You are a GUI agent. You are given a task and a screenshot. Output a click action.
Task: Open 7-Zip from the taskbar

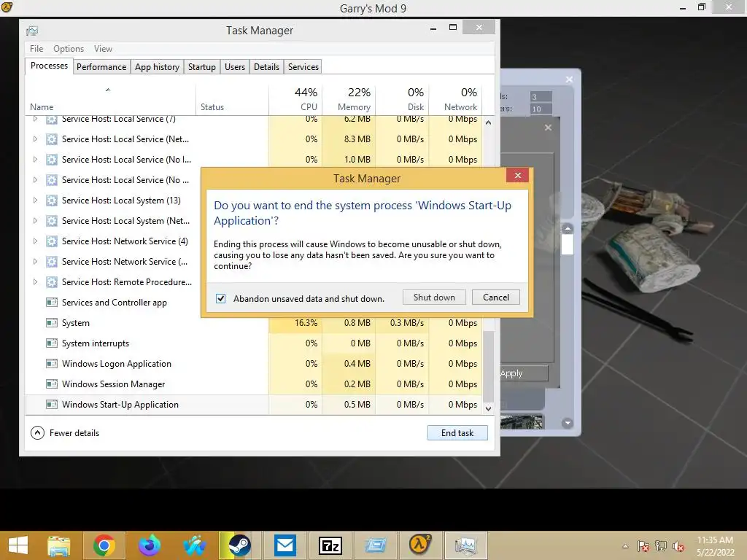tap(330, 545)
